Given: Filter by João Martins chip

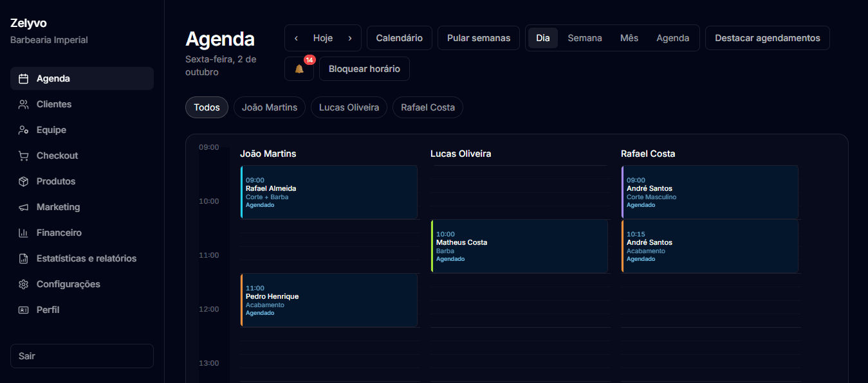Looking at the screenshot, I should [270, 107].
